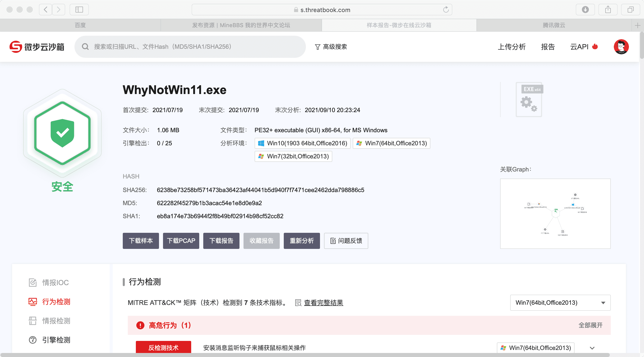Show all tabs overview icon
Screen dimensions: 644x357
click(631, 10)
